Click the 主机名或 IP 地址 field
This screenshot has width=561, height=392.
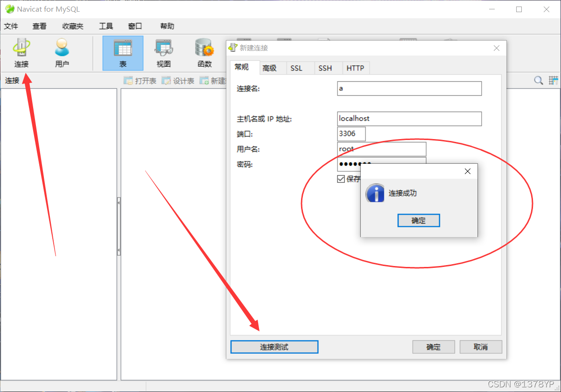pyautogui.click(x=409, y=119)
